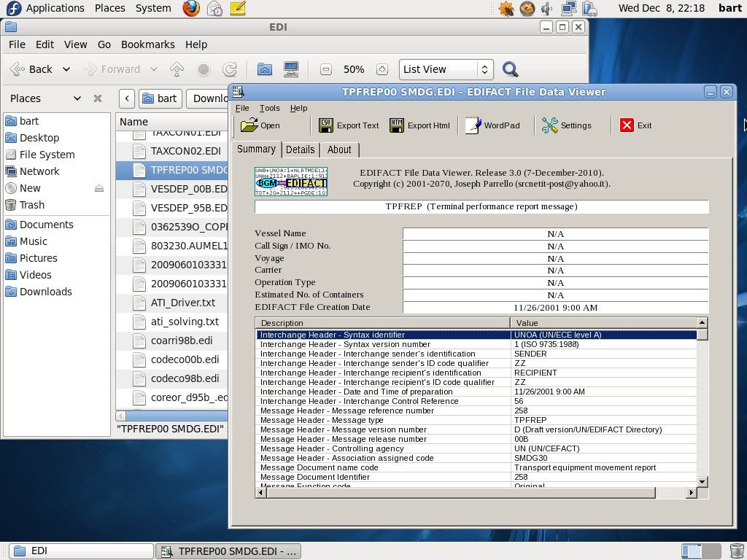Click the Downloads path bar button

[x=207, y=98]
